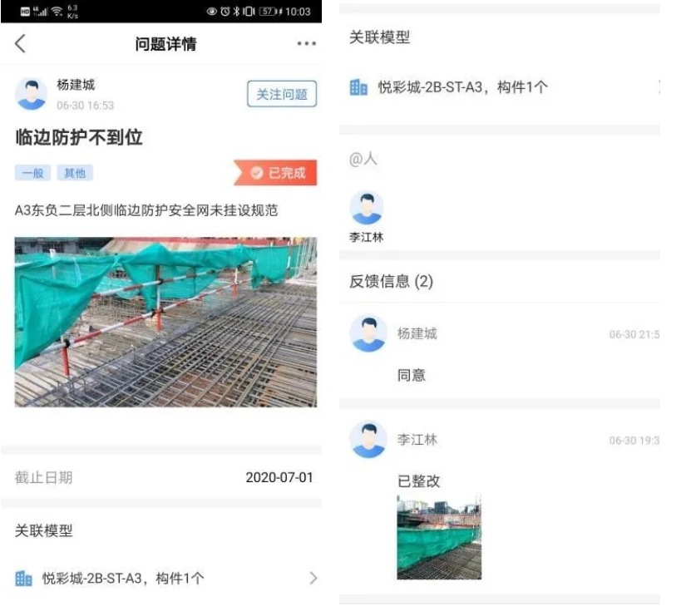Screen dimensions: 686x616
Task: Tap the back arrow beside 问题详情
Action: pyautogui.click(x=21, y=44)
